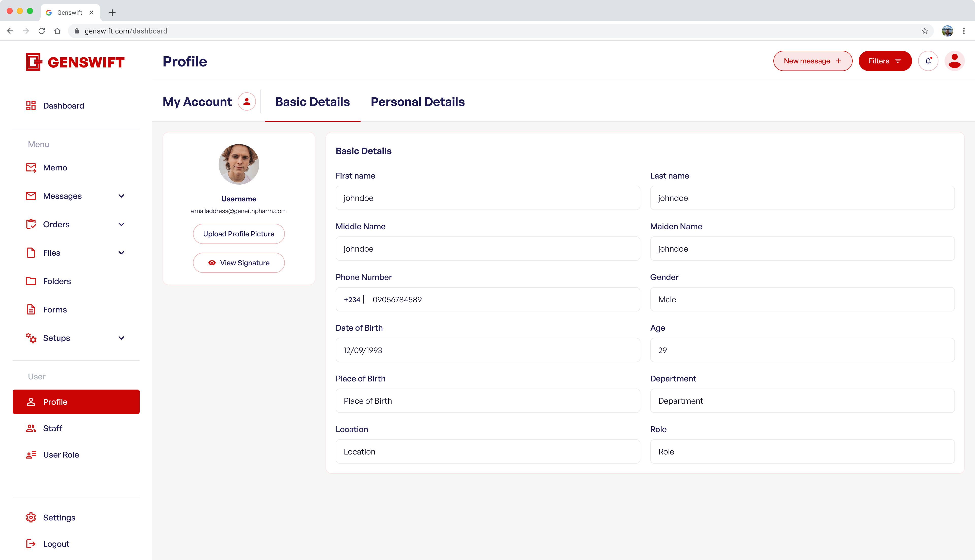Click the notification bell icon
This screenshot has width=975, height=560.
click(x=928, y=61)
